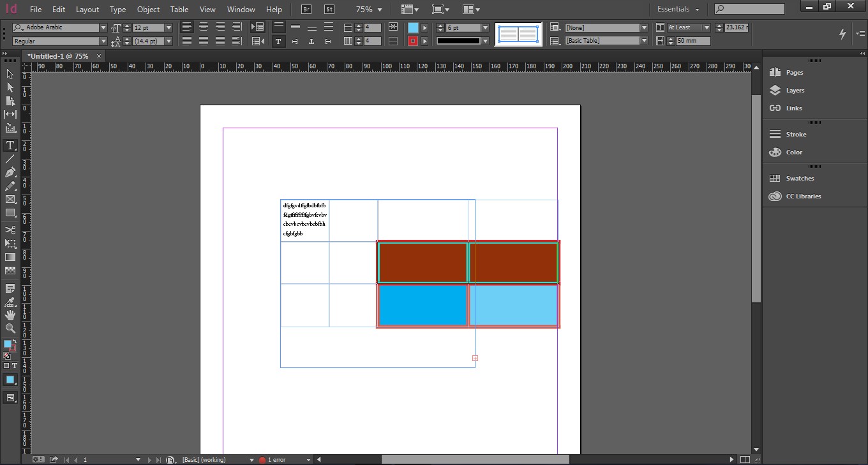The height and width of the screenshot is (465, 868).
Task: Pick the Scissors tool
Action: coord(10,230)
